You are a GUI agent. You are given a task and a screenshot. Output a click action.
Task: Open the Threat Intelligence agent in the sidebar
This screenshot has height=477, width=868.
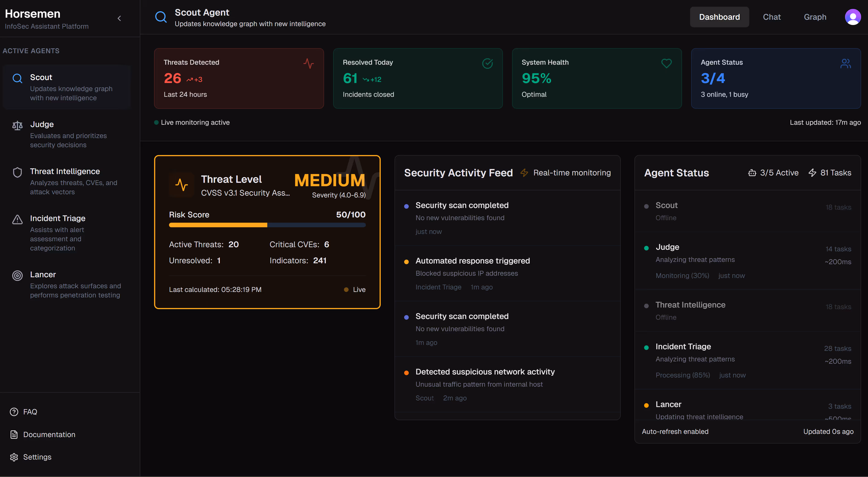[65, 171]
